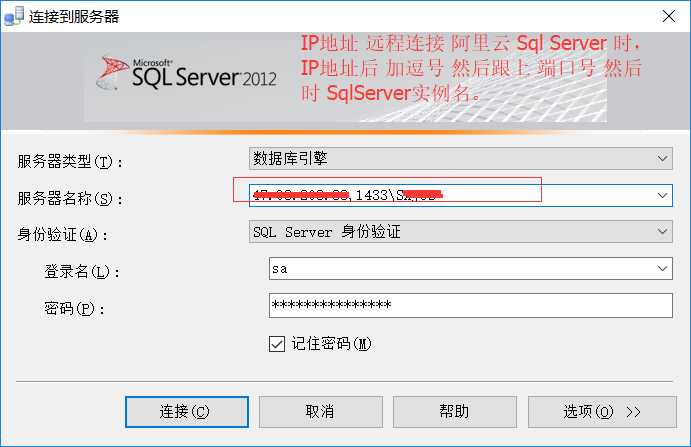The width and height of the screenshot is (691, 447).
Task: Click the 取消 cancel button
Action: (x=321, y=412)
